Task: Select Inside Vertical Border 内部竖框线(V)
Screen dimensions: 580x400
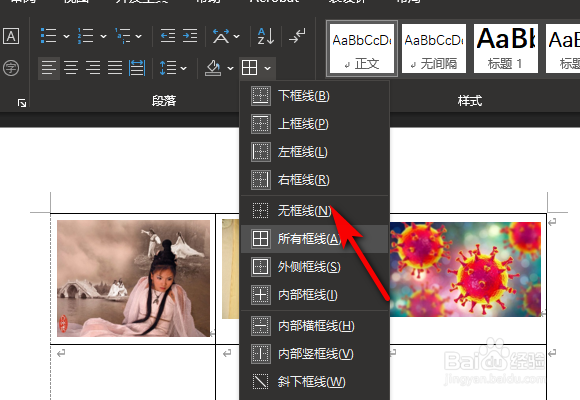Action: point(314,354)
